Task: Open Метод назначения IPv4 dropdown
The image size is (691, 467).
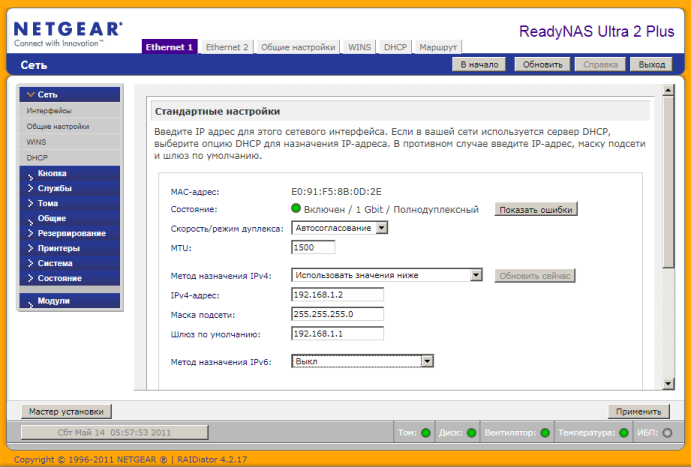Action: pyautogui.click(x=386, y=275)
